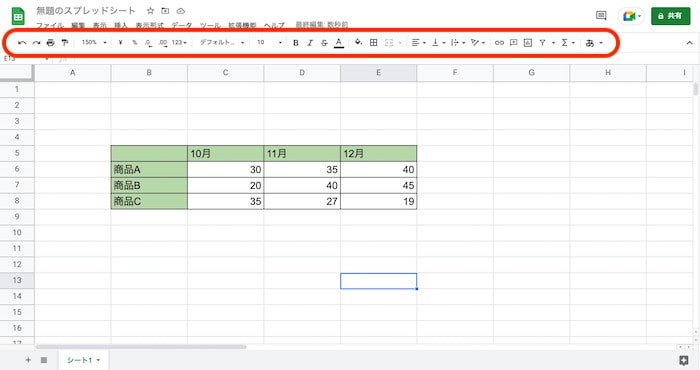Open vertical align dropdown
Image resolution: width=700 pixels, height=370 pixels.
438,43
